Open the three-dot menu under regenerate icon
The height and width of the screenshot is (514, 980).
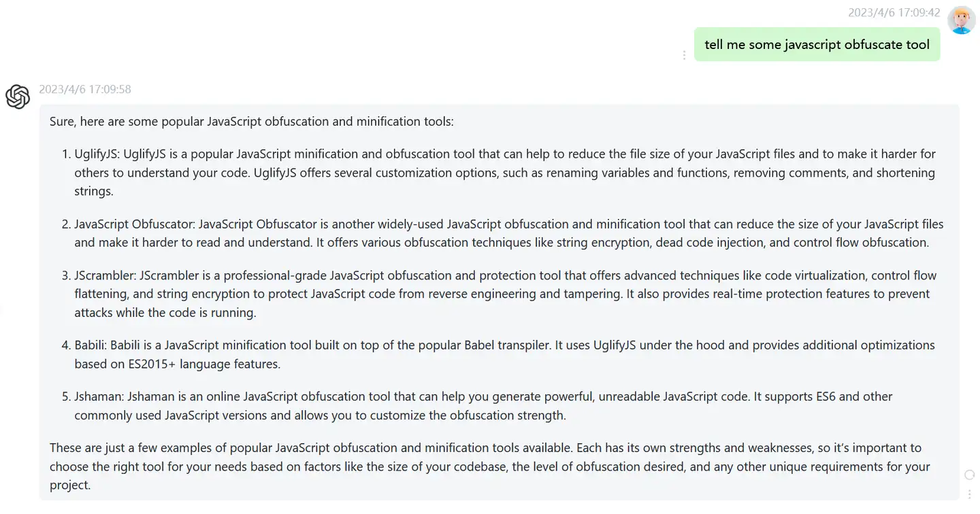click(x=970, y=494)
